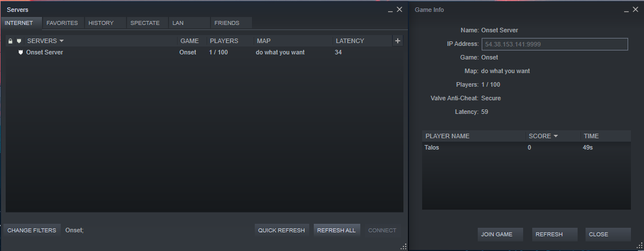Sort by VAC shield icon column
Image resolution: width=644 pixels, height=251 pixels.
coord(19,41)
